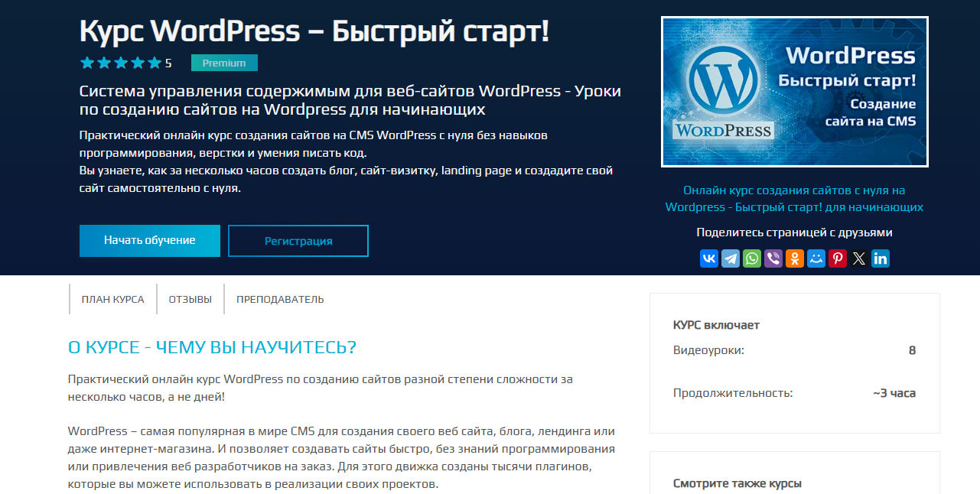Click the Premium badge
The width and height of the screenshot is (980, 494).
pos(224,63)
